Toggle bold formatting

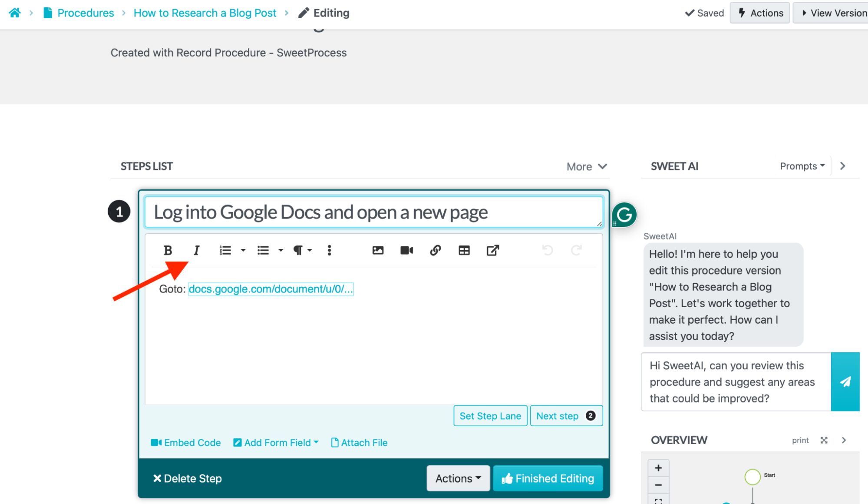(168, 250)
